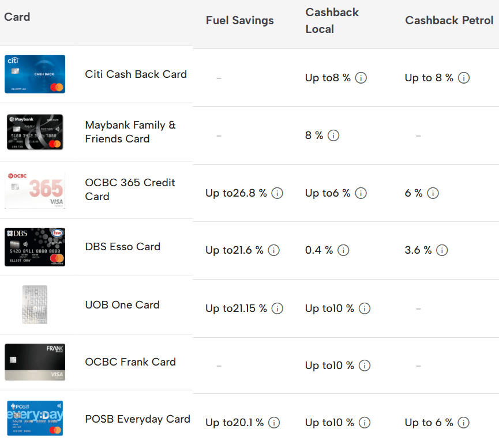Open the UOB One Card link

(122, 305)
